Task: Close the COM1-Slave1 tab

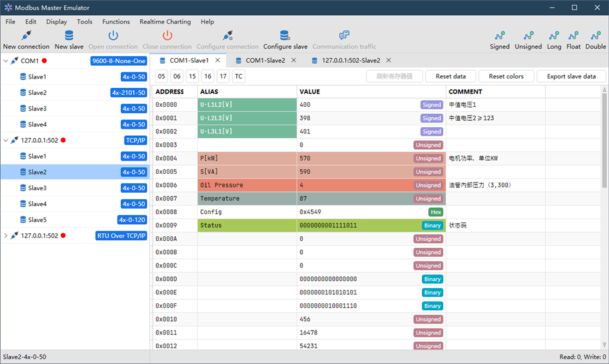Action: point(218,61)
